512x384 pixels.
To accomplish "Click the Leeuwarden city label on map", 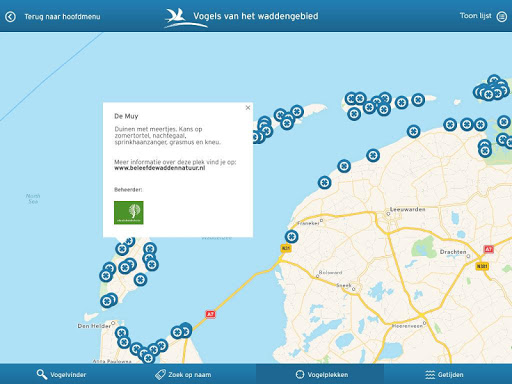I will coord(407,209).
